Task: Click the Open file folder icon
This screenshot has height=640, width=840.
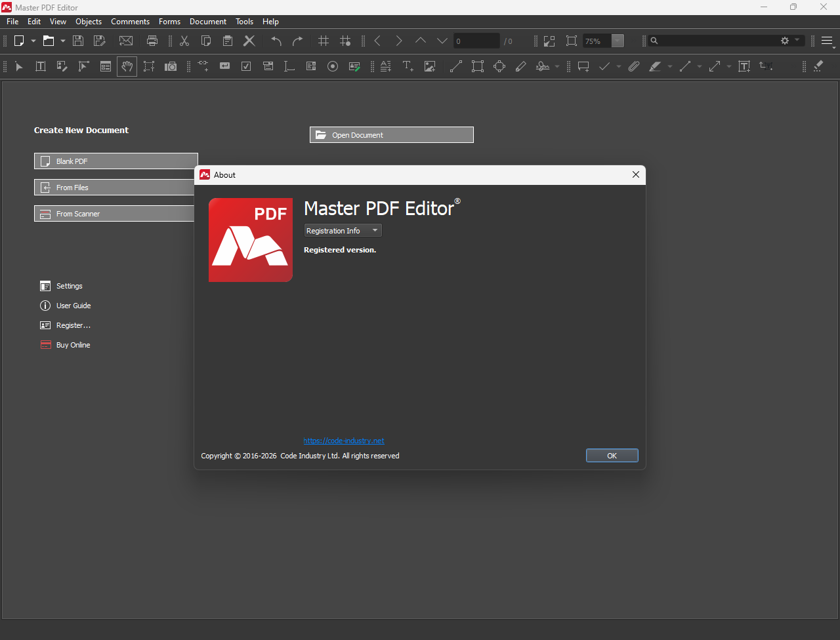Action: coord(49,41)
